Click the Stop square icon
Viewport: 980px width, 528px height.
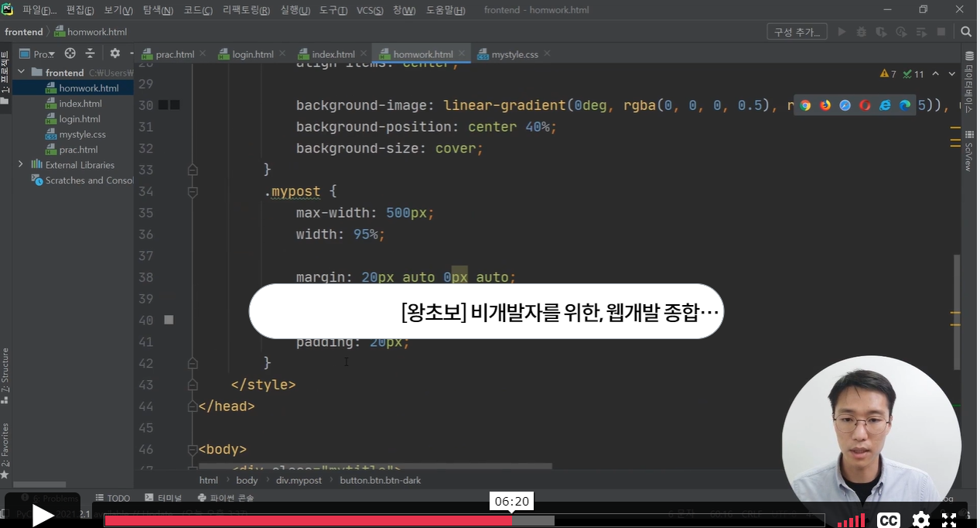click(x=941, y=32)
